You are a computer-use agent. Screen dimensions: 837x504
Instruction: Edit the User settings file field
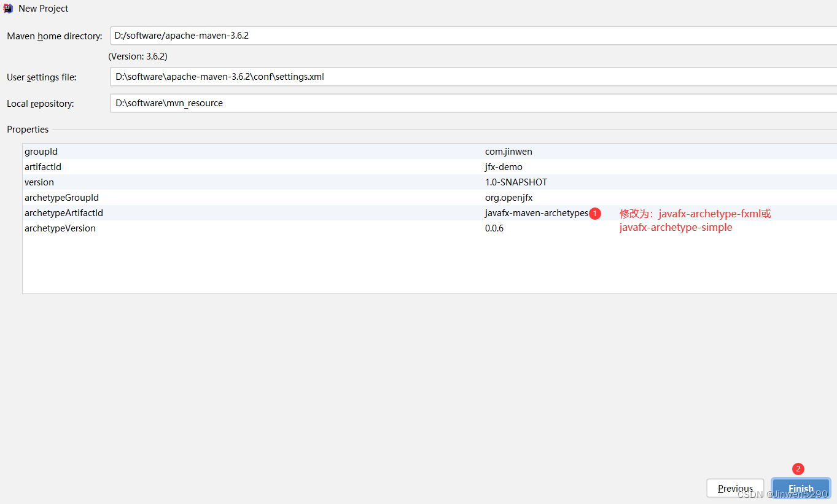coord(473,77)
